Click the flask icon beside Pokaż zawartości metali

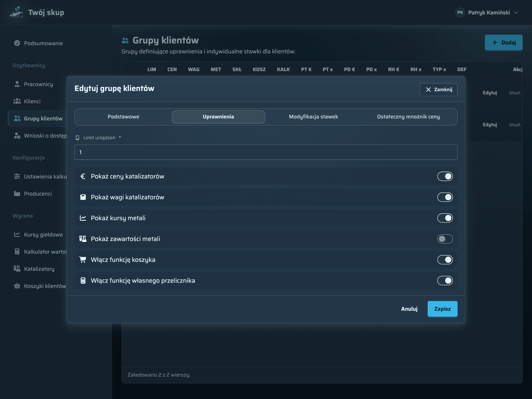(83, 239)
